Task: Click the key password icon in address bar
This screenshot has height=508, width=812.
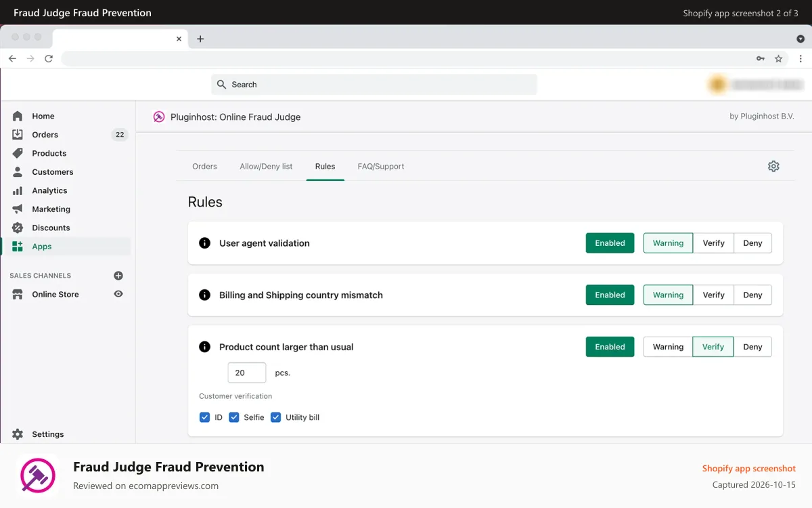Action: click(x=761, y=59)
